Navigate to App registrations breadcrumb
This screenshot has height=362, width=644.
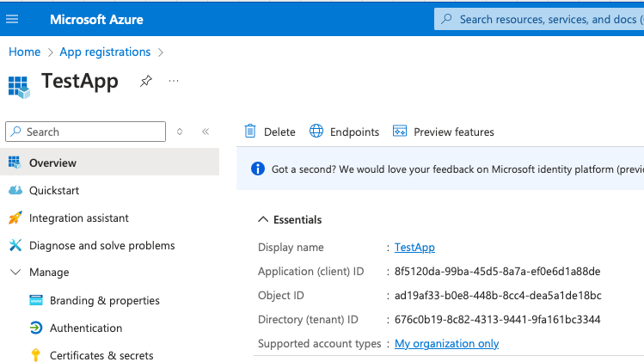105,52
